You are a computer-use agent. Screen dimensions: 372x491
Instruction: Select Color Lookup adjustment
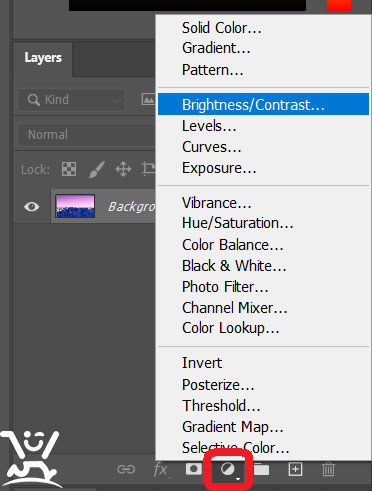coord(263,328)
